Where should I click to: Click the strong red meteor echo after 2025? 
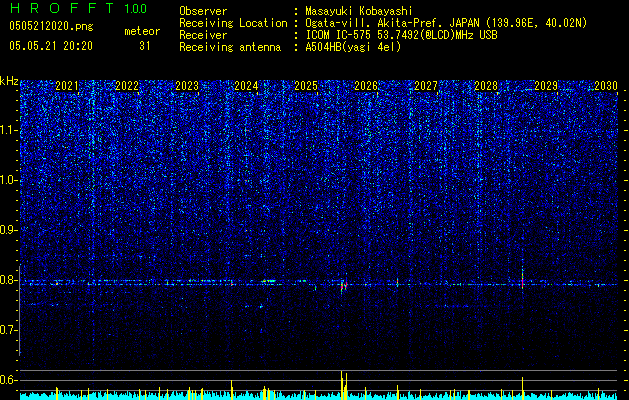coord(343,285)
